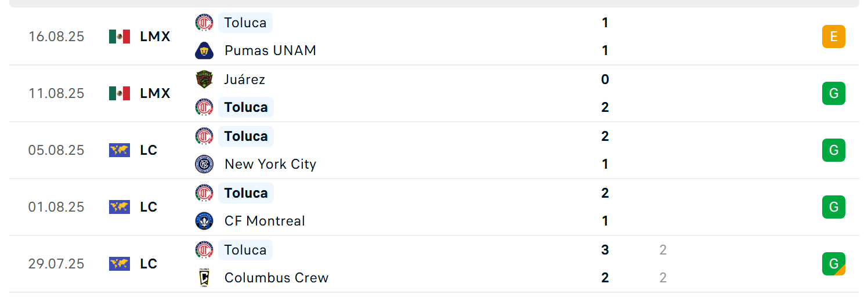This screenshot has height=298, width=868.
Task: Click the orange E draw result badge
Action: click(834, 37)
